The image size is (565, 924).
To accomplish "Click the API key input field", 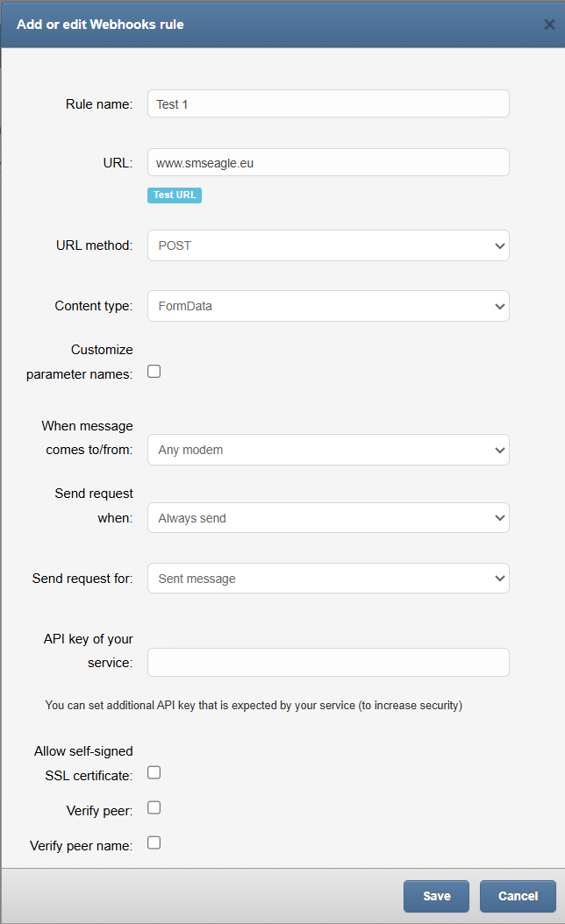I will click(328, 663).
